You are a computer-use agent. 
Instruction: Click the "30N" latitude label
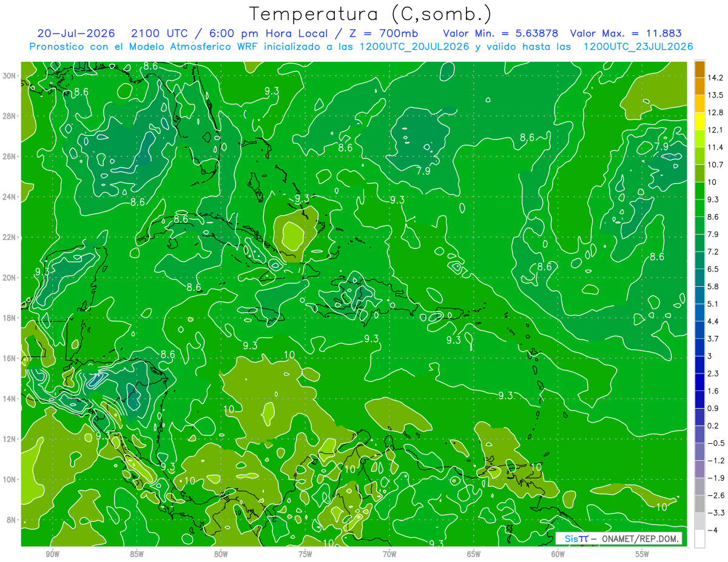pos(10,76)
